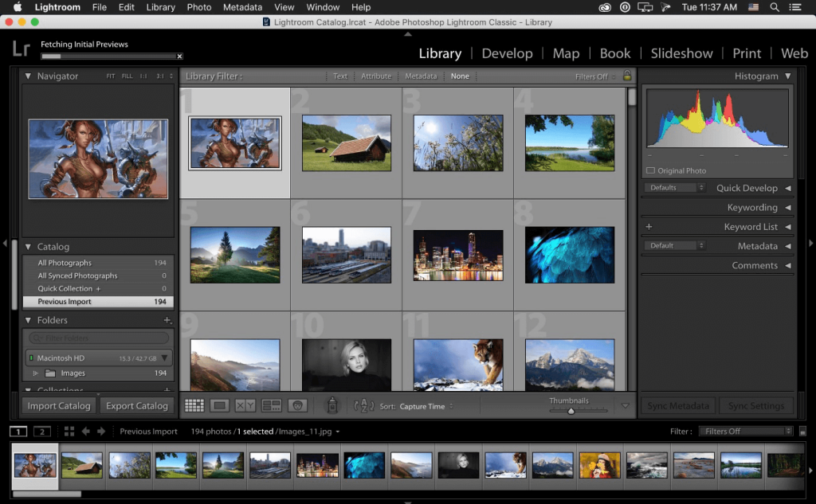Open Compare view (XY) icon
Viewport: 816px width, 504px height.
[245, 405]
